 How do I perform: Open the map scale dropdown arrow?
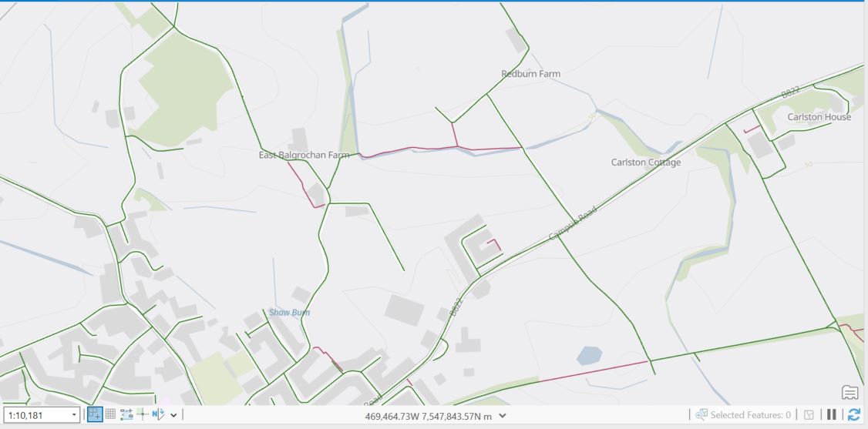tap(74, 414)
